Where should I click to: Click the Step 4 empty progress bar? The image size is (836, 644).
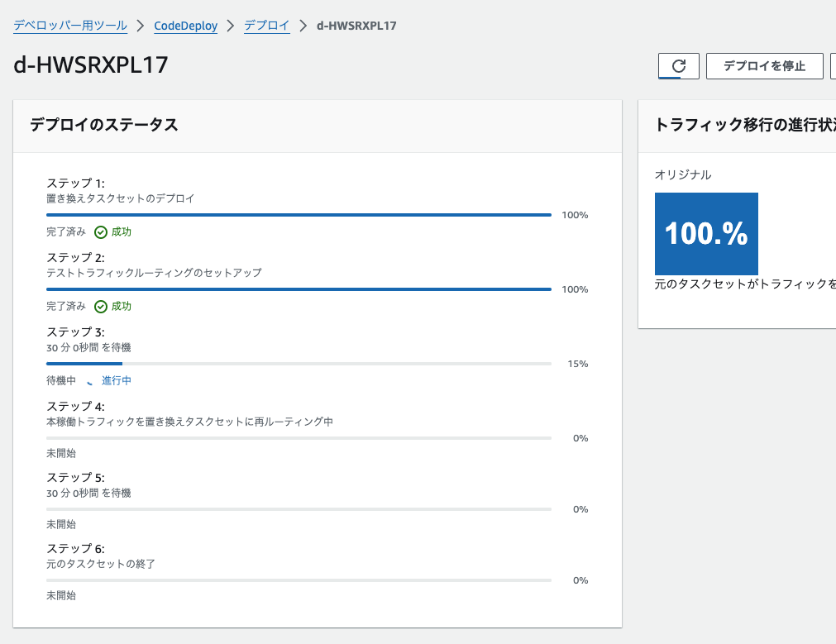point(299,438)
